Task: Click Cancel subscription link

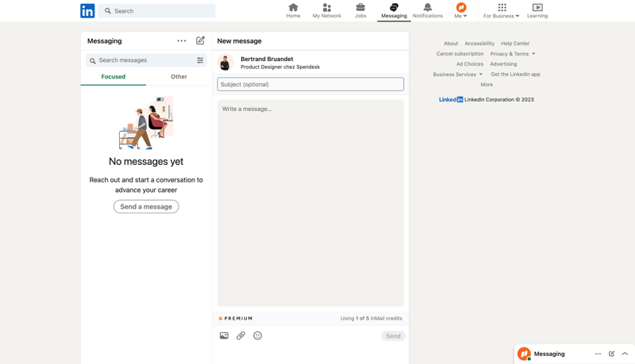Action: pos(460,53)
